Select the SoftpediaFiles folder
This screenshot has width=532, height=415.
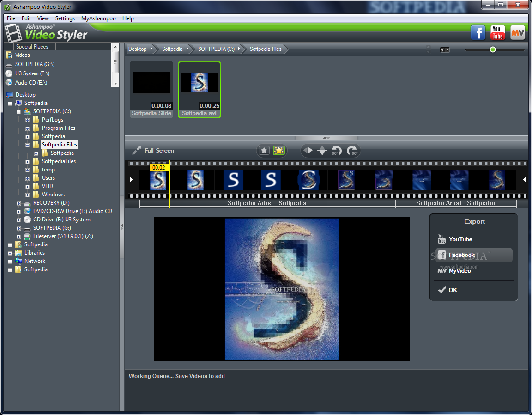(59, 161)
